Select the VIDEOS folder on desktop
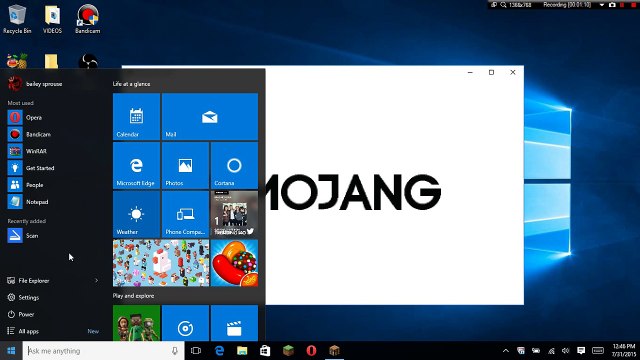Viewport: 640px width, 360px height. point(52,19)
